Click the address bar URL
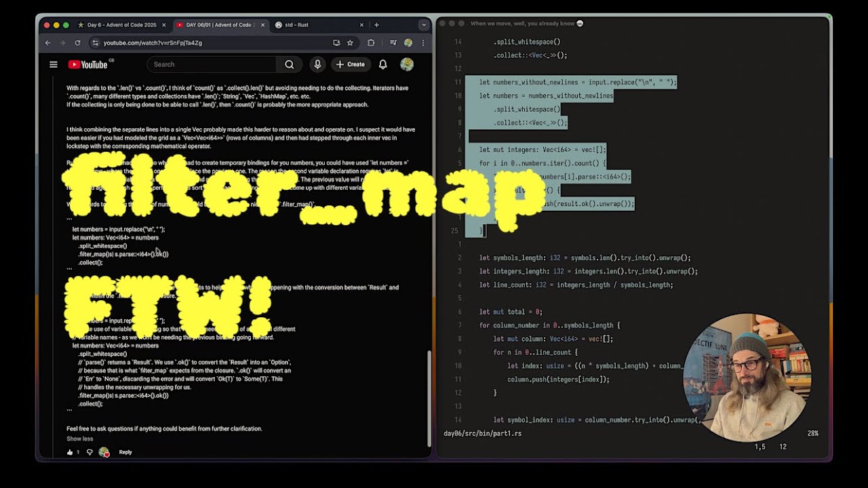The height and width of the screenshot is (488, 868). click(x=153, y=43)
